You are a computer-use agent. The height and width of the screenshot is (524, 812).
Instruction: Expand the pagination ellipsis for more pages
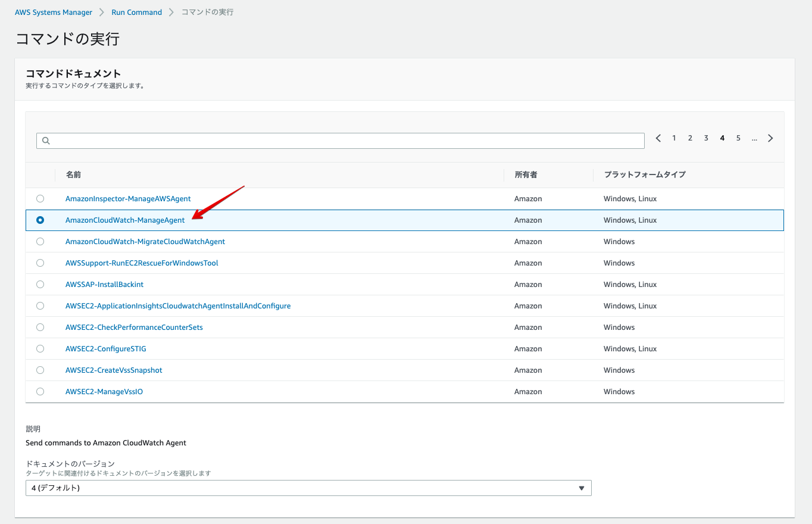(754, 139)
